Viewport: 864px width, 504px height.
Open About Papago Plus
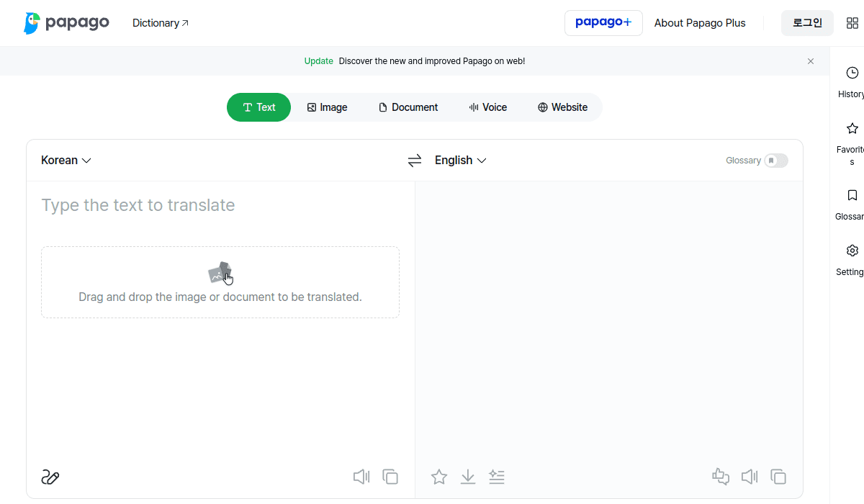tap(700, 23)
